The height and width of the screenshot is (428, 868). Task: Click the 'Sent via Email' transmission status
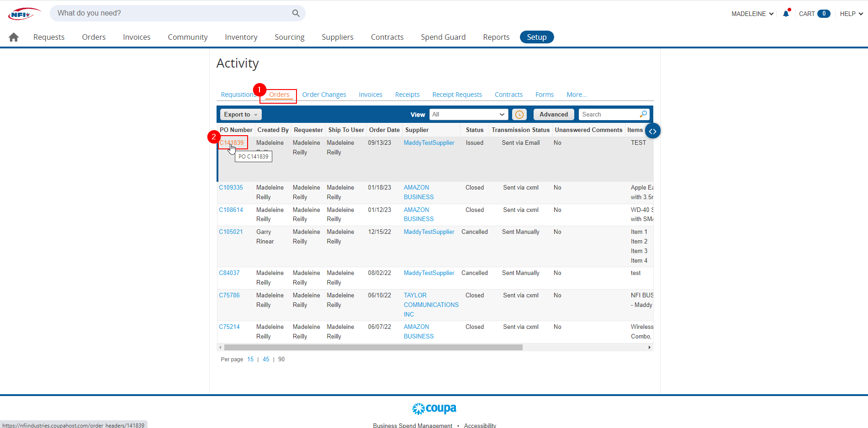coord(521,143)
